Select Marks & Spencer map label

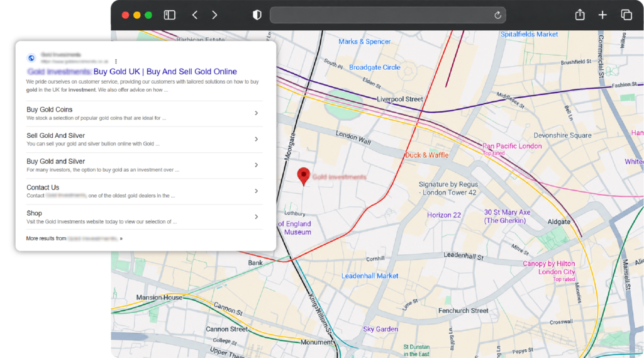click(364, 42)
